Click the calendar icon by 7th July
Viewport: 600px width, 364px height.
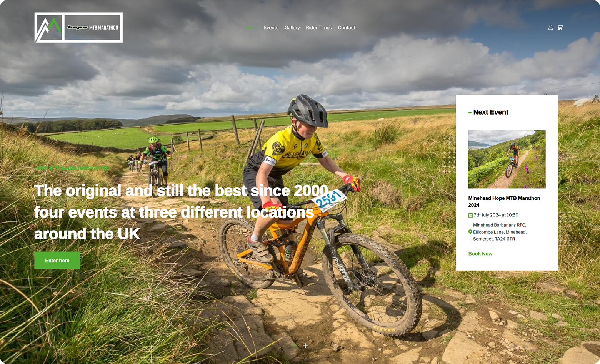click(x=470, y=215)
